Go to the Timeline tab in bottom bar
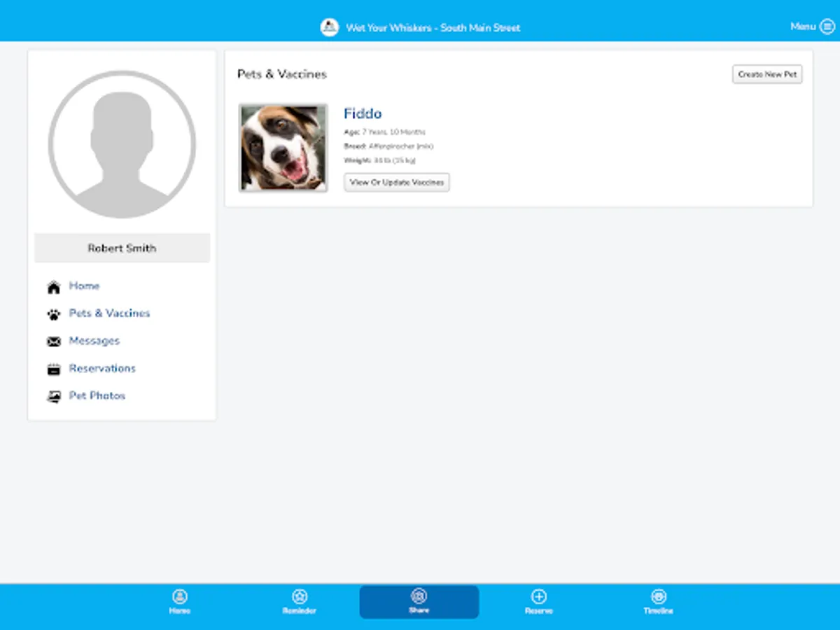This screenshot has height=630, width=840. click(659, 601)
